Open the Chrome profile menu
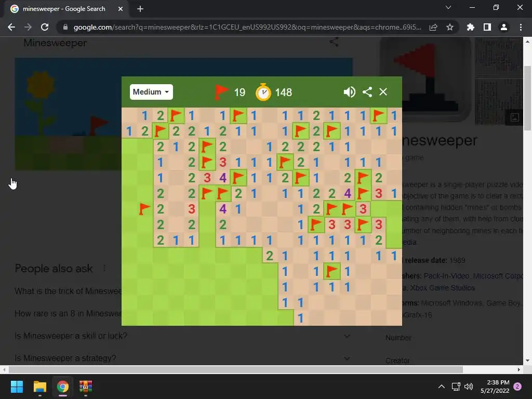Screen dimensions: 532x399 click(x=504, y=27)
